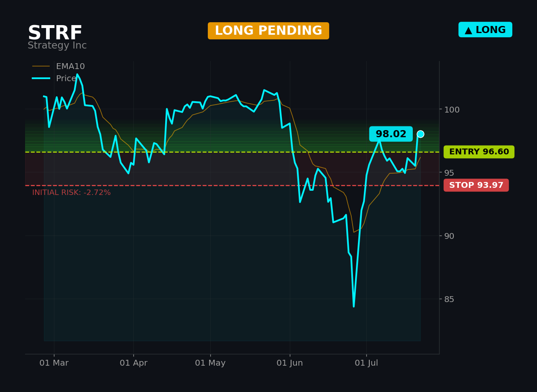
Task: Click the Strategy Inc company name
Action: pos(57,46)
